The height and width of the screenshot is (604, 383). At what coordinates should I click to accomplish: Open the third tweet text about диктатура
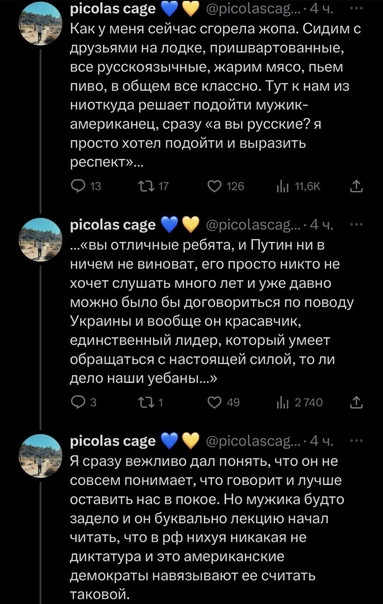(x=206, y=527)
